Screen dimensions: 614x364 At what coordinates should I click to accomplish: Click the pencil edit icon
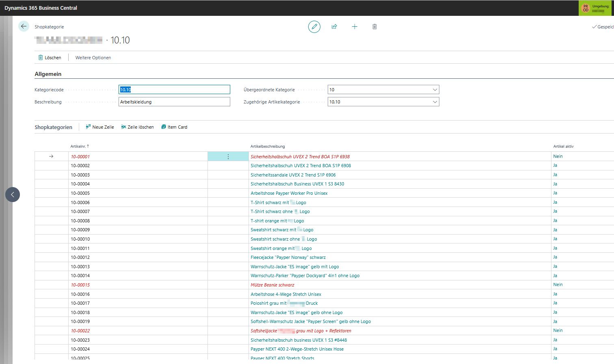[314, 27]
